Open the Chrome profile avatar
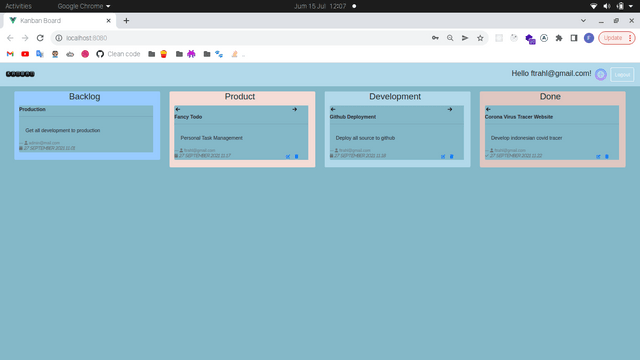The image size is (640, 360). point(589,38)
